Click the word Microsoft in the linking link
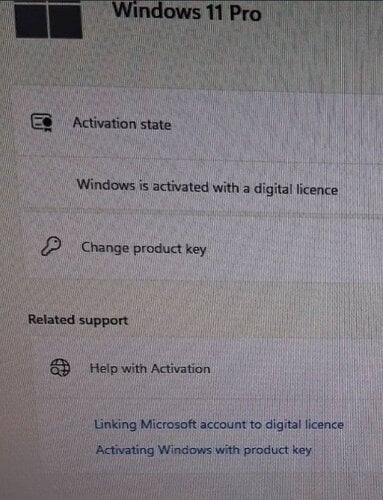The image size is (383, 500). pyautogui.click(x=168, y=424)
